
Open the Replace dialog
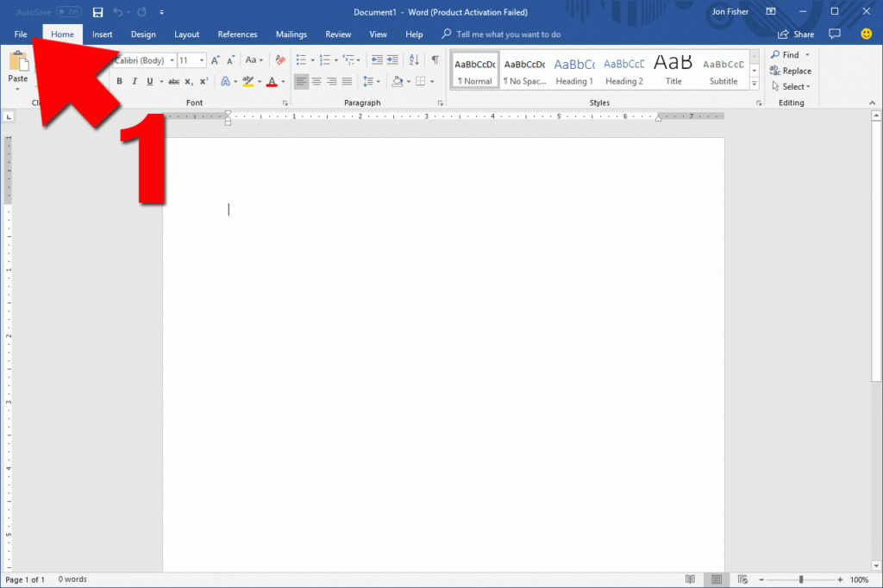[789, 70]
